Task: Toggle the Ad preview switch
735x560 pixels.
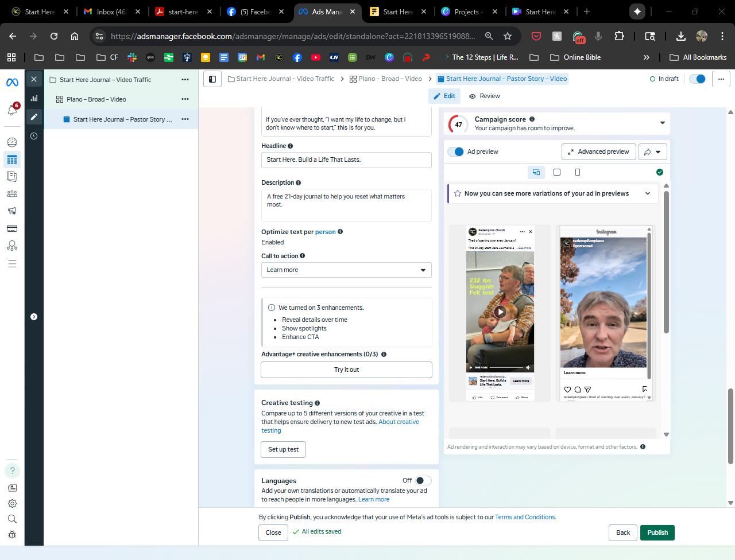Action: (x=456, y=152)
